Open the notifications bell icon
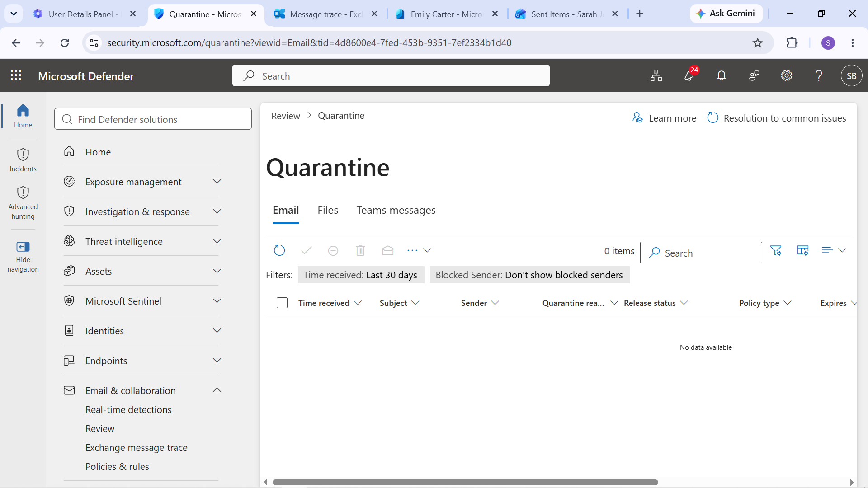Viewport: 868px width, 488px height. 722,76
